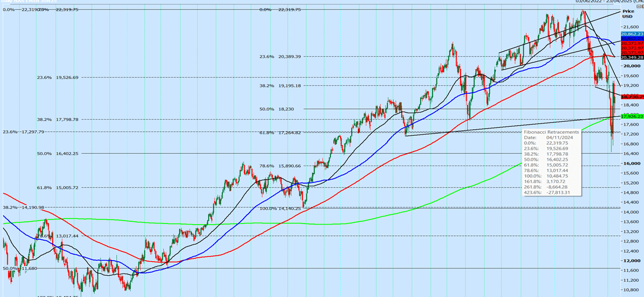Select the black 20,349.28 price tag
The width and height of the screenshot is (644, 297).
pos(632,58)
